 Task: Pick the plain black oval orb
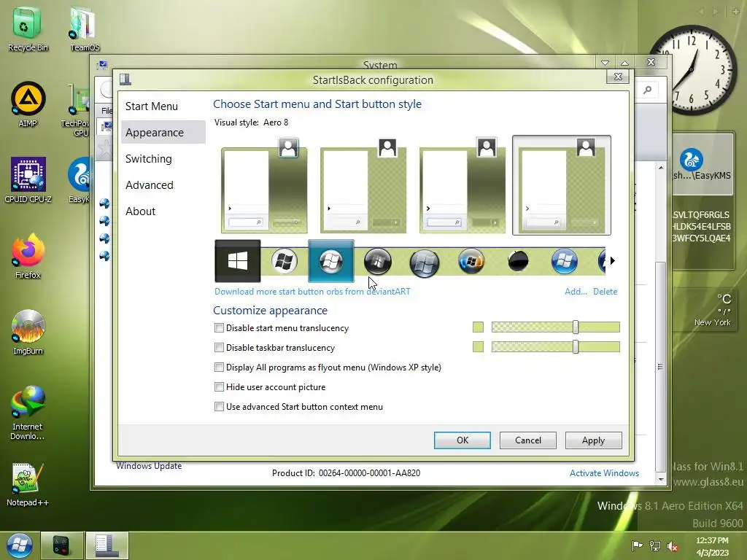click(x=518, y=261)
